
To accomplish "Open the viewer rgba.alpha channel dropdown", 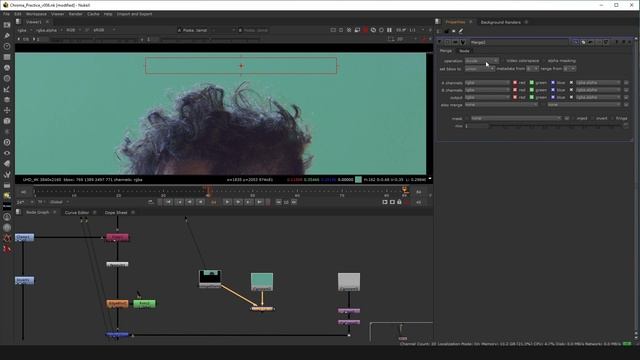I will pyautogui.click(x=49, y=30).
